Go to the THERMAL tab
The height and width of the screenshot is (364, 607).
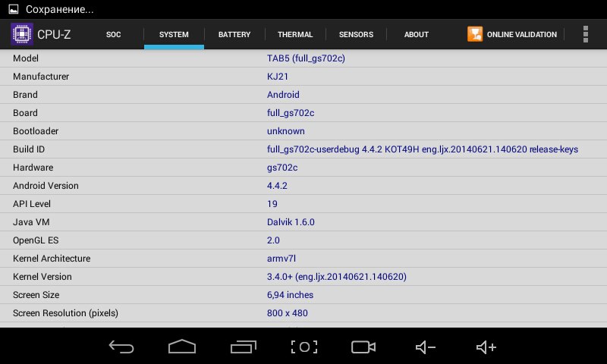295,34
